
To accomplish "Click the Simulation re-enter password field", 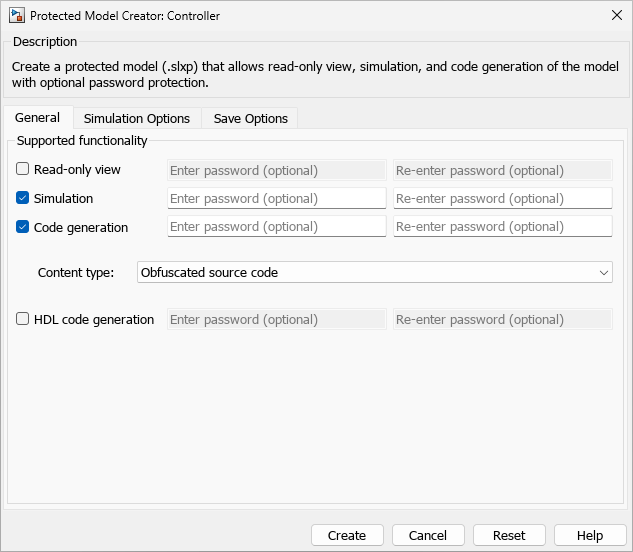I will [502, 198].
